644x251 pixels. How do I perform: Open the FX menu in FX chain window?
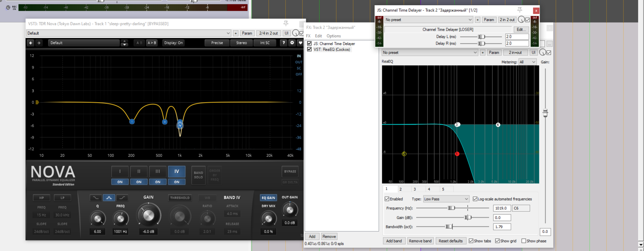click(x=308, y=36)
